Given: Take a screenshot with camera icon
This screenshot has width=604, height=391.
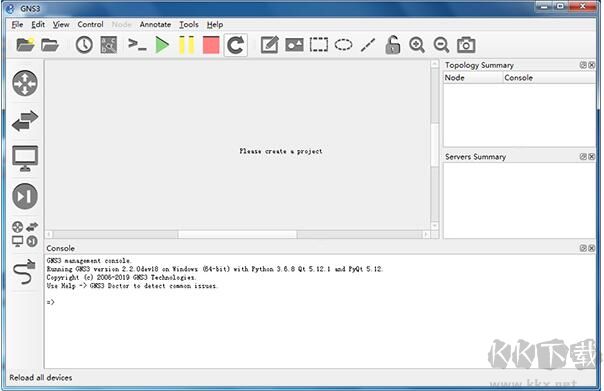Looking at the screenshot, I should click(x=466, y=45).
